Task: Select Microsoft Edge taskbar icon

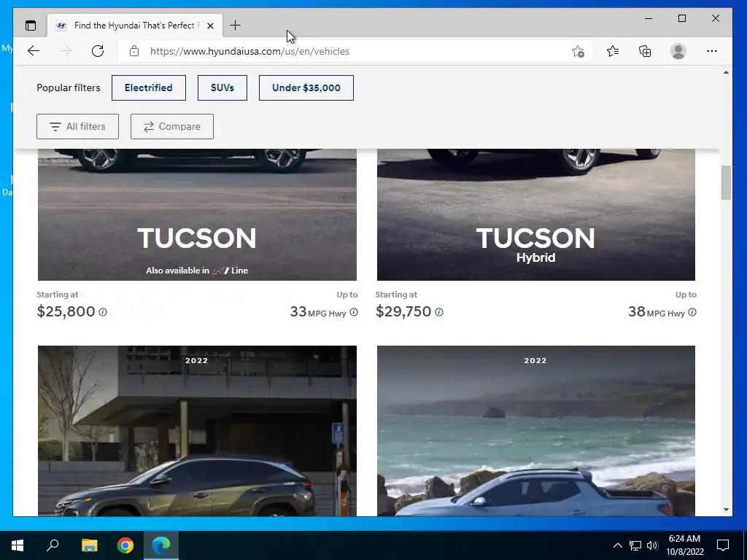Action: (x=161, y=545)
